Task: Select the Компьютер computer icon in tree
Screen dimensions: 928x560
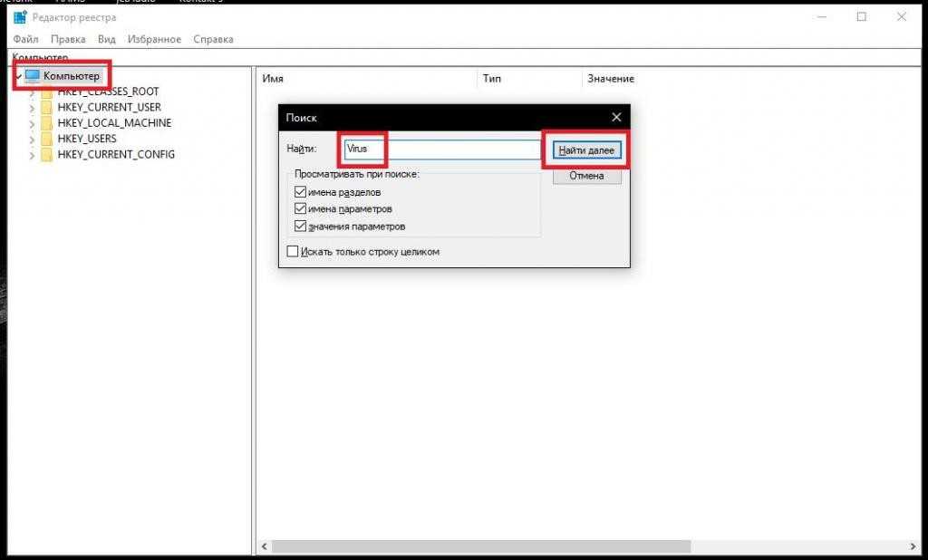Action: coord(33,76)
